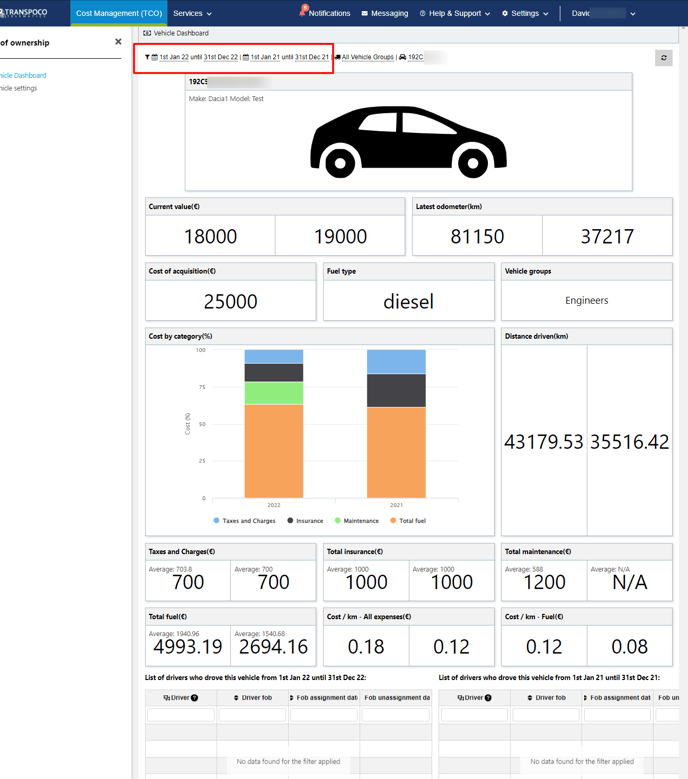
Task: Click the black car silhouette image
Action: 408,142
